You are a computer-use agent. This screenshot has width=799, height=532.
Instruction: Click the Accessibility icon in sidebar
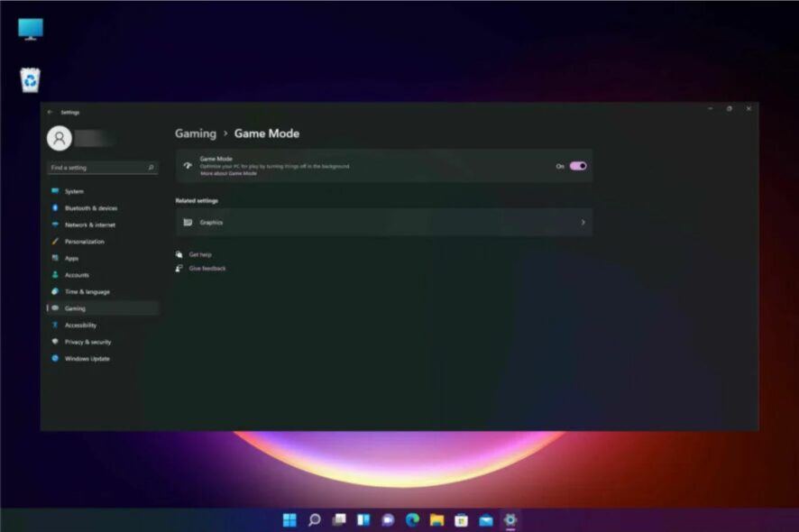[55, 326]
